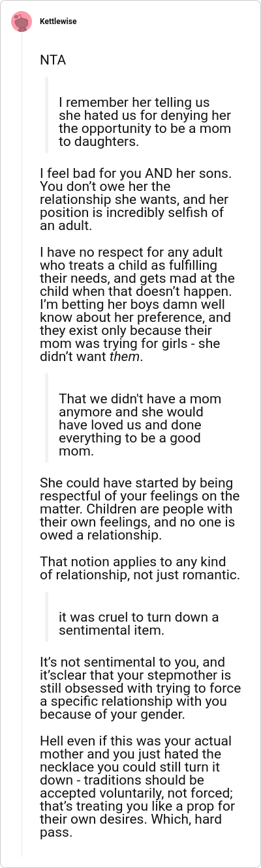
Task: Open the Kettlewise username profile link
Action: (x=58, y=22)
